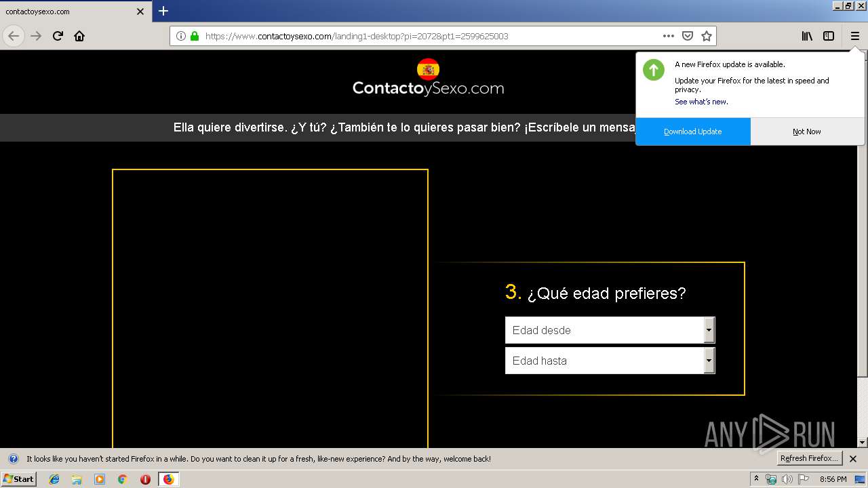The width and height of the screenshot is (868, 488).
Task: Save page to Pocket icon
Action: coord(688,36)
